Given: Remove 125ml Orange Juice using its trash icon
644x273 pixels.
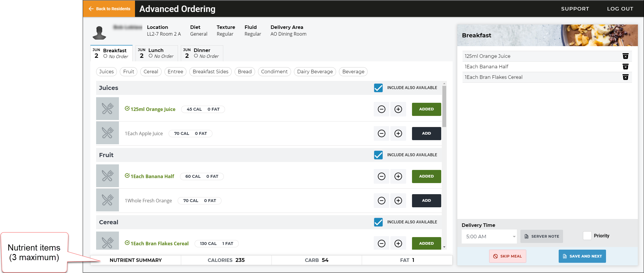Looking at the screenshot, I should [x=626, y=56].
